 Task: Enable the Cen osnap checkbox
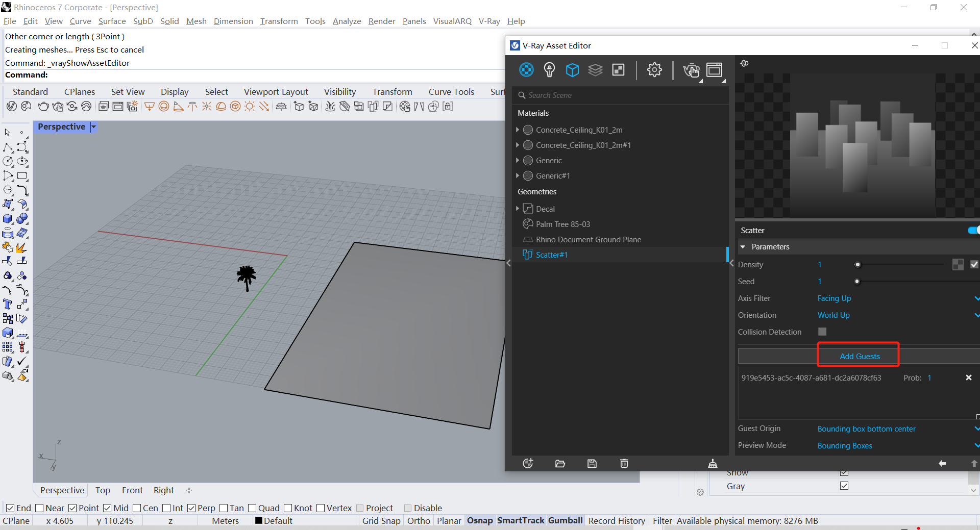[x=137, y=508]
